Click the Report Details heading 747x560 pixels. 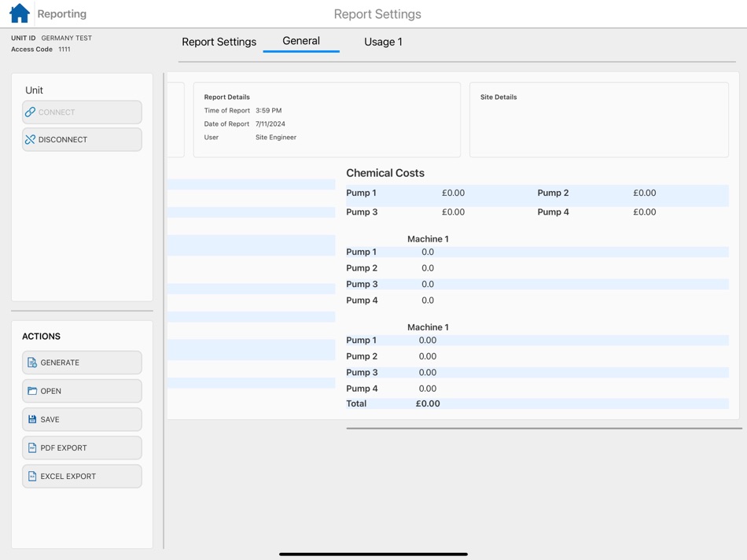tap(226, 97)
